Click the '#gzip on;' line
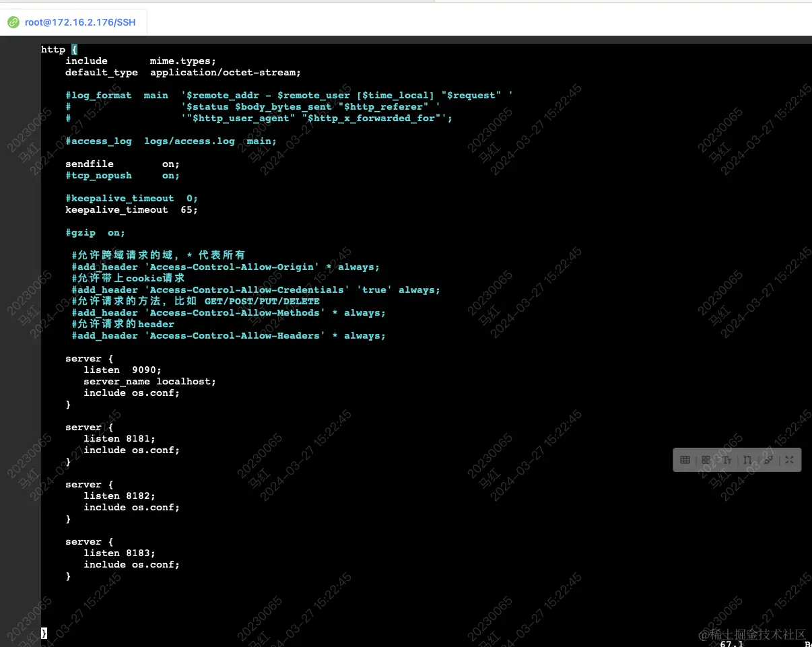 pyautogui.click(x=96, y=232)
